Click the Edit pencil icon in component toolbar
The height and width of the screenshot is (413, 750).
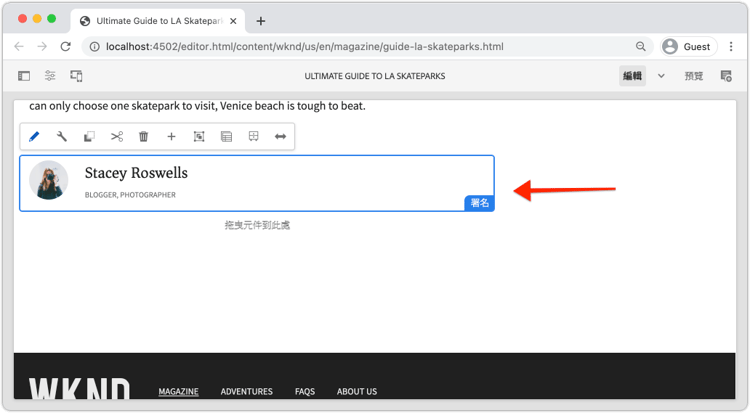pyautogui.click(x=34, y=137)
